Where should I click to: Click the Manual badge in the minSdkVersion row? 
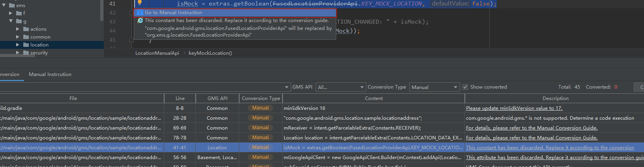click(260, 108)
